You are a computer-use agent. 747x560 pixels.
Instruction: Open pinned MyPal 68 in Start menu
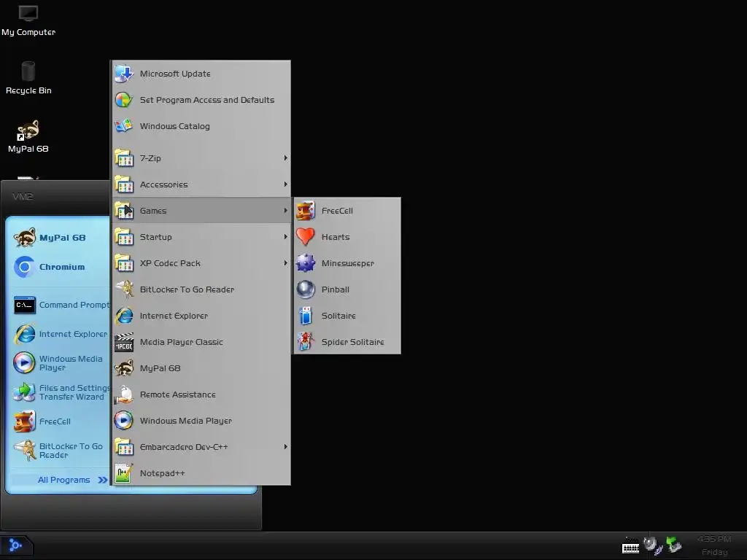(59, 238)
